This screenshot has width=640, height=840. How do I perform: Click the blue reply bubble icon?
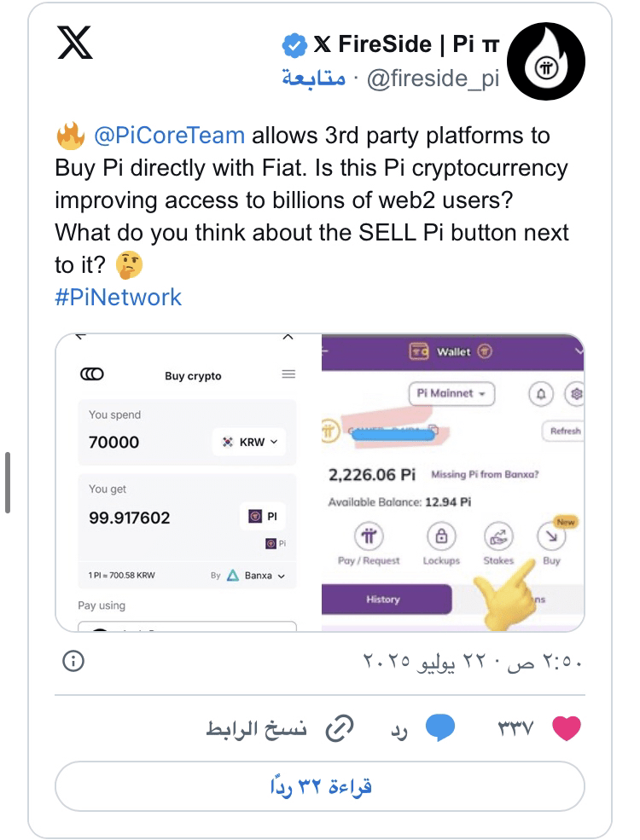tap(440, 728)
